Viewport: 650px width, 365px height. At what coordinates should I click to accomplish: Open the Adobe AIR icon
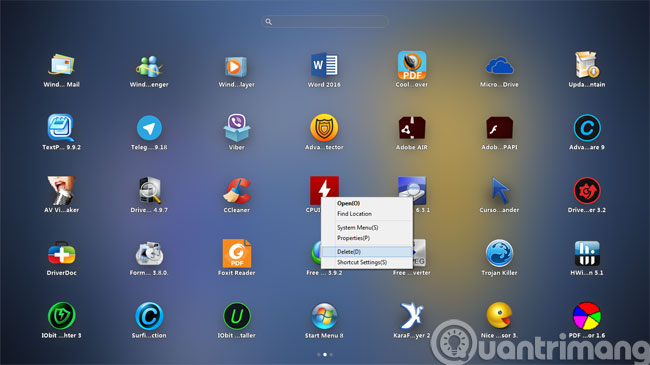tap(412, 128)
